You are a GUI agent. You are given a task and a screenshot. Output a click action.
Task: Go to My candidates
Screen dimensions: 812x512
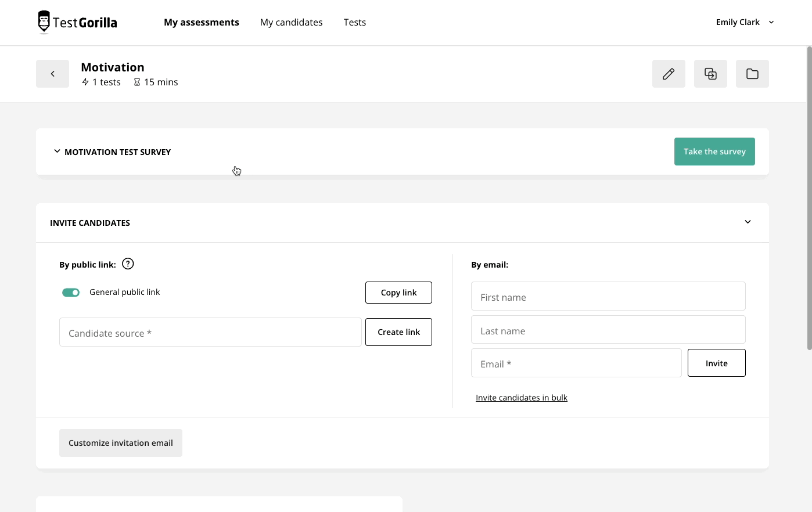click(291, 22)
